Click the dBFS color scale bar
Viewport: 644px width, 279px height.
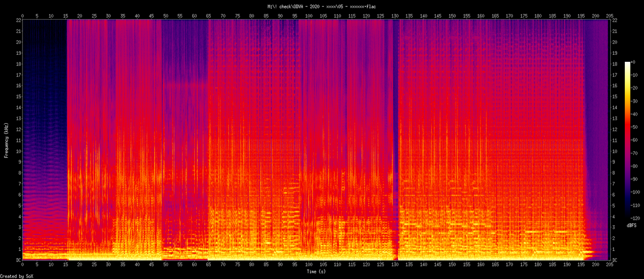627,140
